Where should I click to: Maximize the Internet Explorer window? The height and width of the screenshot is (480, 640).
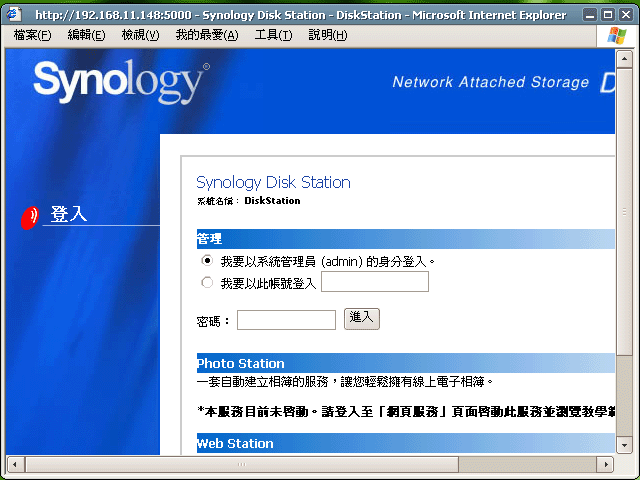click(608, 15)
